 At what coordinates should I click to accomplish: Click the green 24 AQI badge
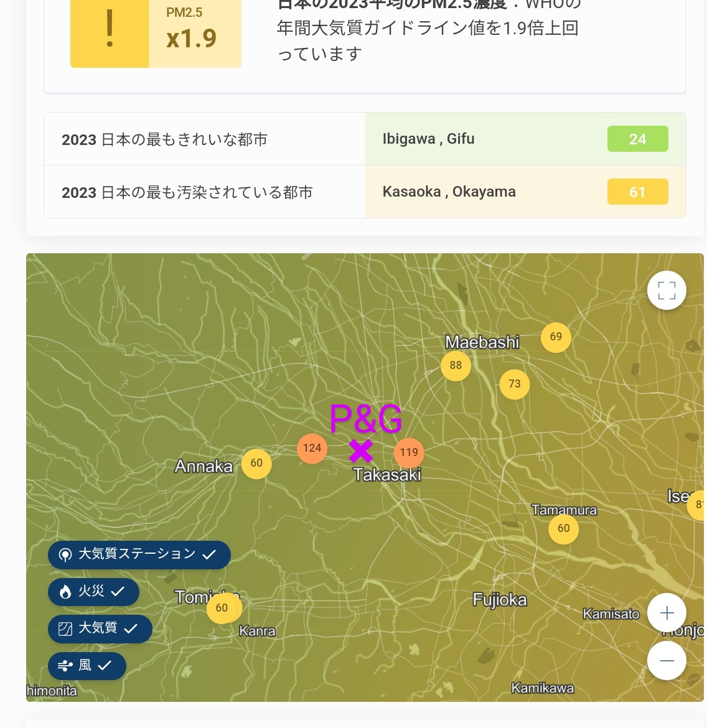[x=637, y=139]
